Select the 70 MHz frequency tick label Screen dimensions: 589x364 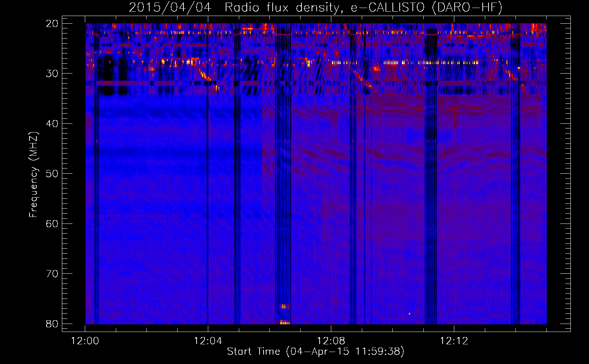coord(52,274)
